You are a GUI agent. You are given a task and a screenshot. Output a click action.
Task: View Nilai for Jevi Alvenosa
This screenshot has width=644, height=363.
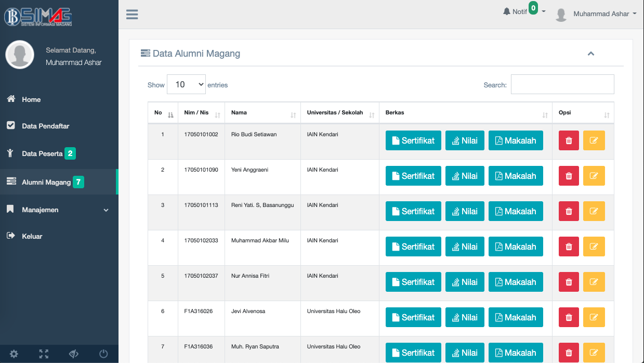465,317
